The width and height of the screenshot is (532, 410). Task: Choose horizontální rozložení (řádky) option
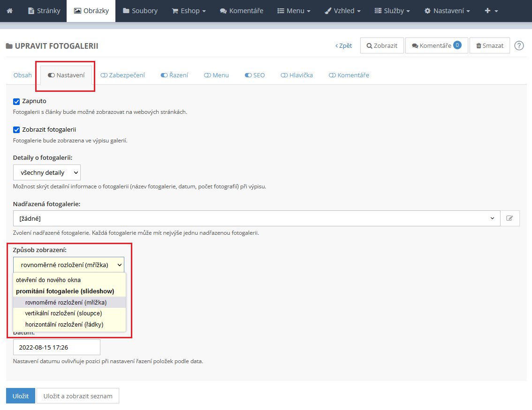[64, 324]
